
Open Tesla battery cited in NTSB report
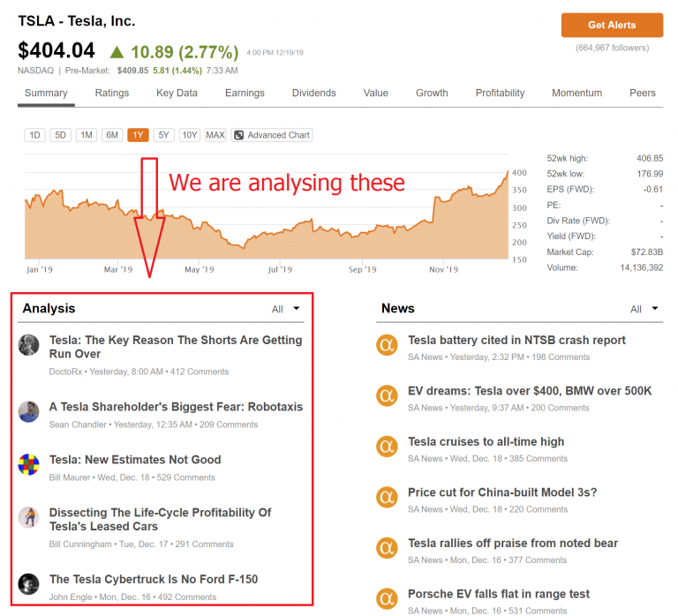click(x=516, y=340)
